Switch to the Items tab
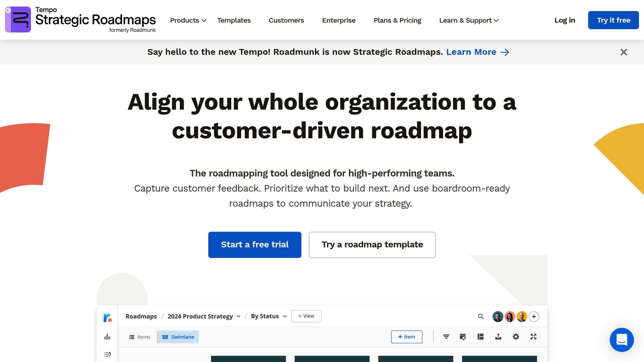 pyautogui.click(x=140, y=337)
